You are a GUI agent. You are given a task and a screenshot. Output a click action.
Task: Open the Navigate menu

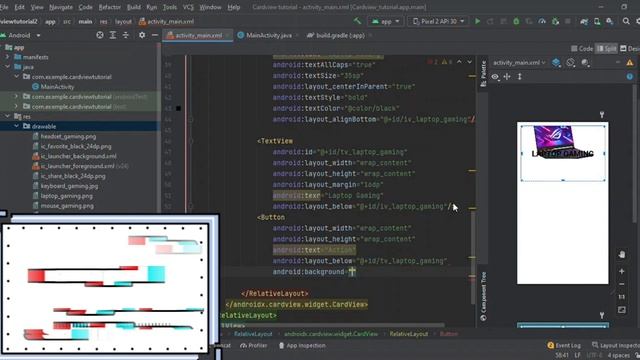[61, 7]
